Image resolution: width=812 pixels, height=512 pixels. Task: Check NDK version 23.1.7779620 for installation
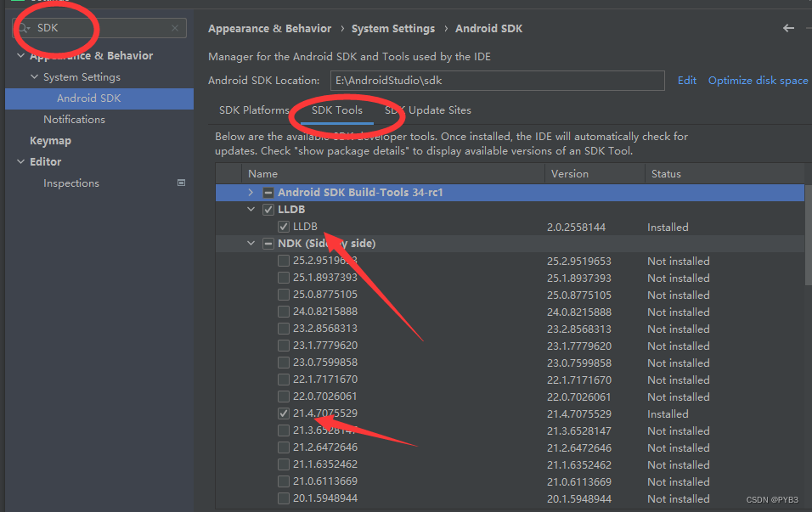pyautogui.click(x=284, y=346)
